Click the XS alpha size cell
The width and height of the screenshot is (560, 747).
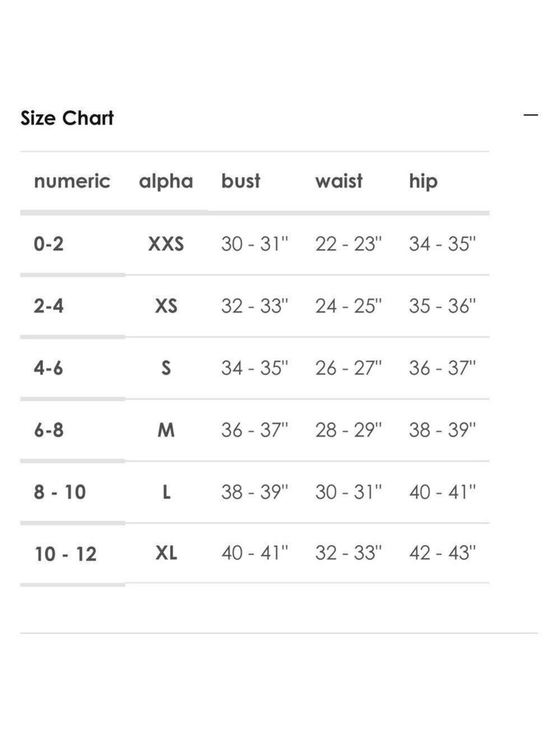(x=166, y=306)
